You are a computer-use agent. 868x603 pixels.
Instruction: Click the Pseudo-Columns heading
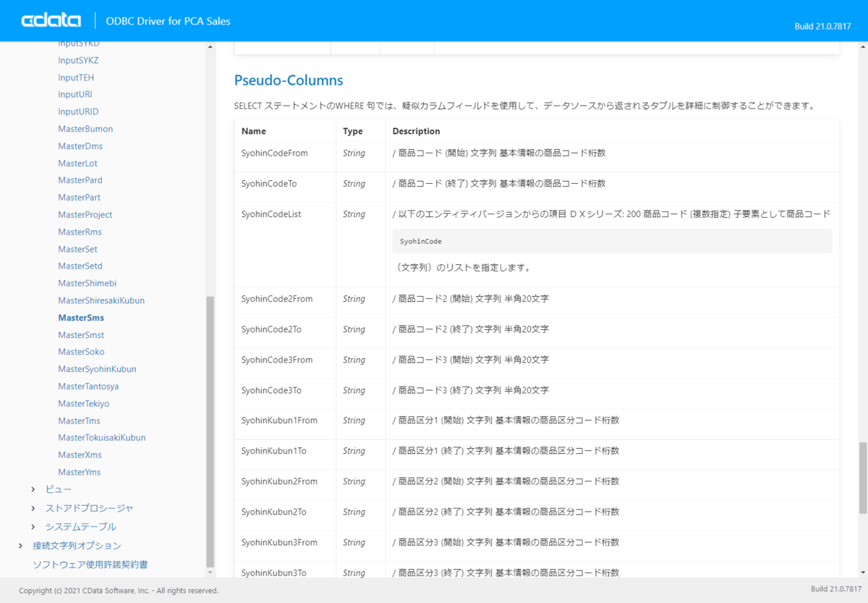click(289, 80)
